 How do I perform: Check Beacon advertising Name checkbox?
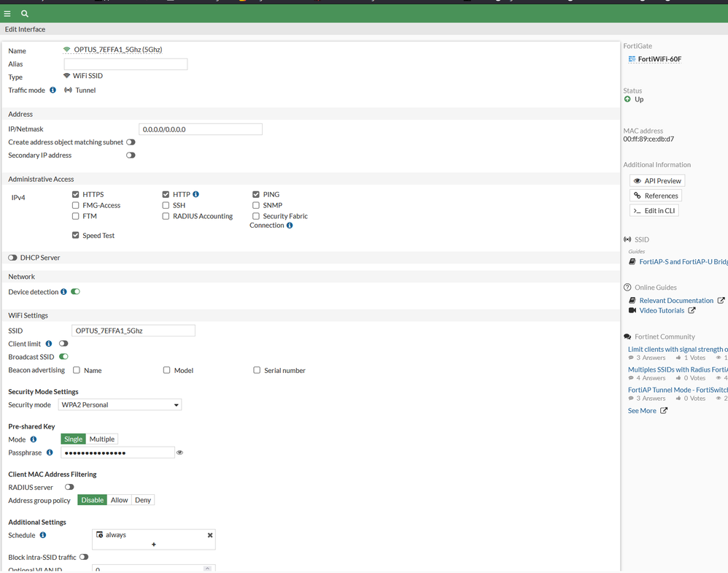[77, 370]
